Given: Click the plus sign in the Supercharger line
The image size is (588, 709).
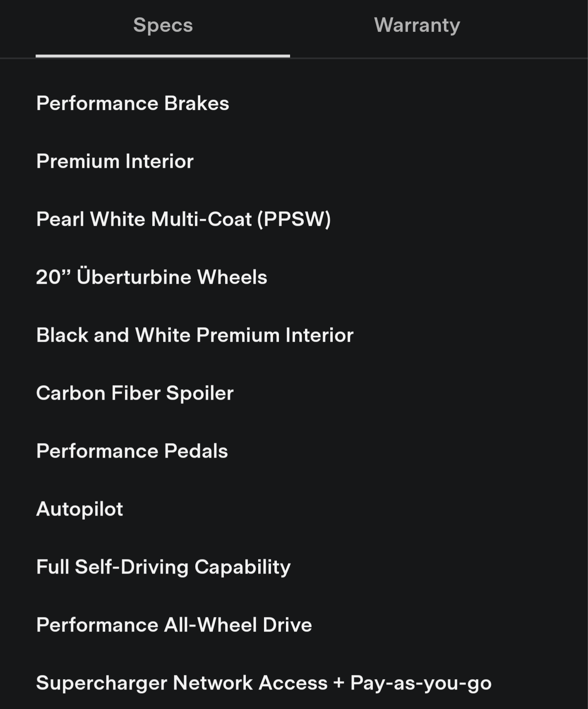Looking at the screenshot, I should pos(339,683).
